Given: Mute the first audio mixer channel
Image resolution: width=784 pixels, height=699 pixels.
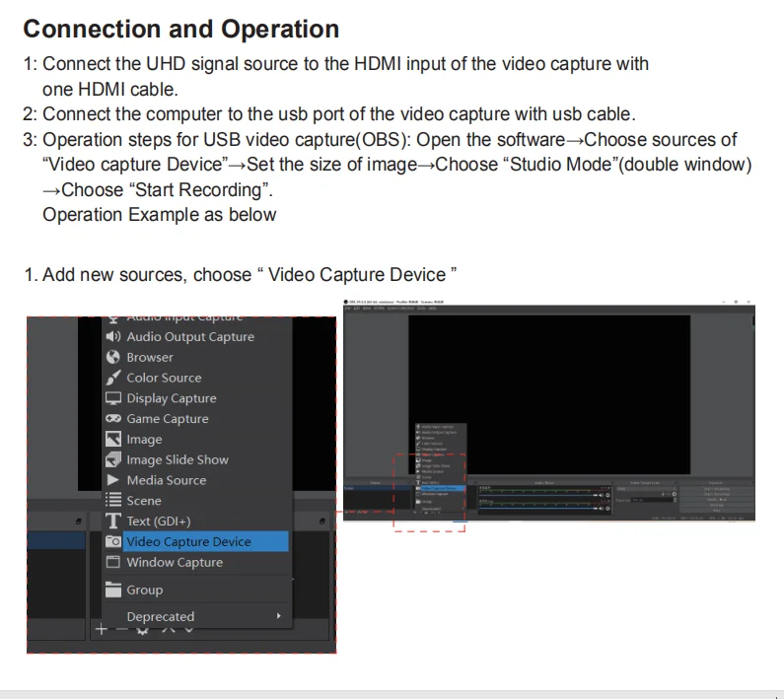Looking at the screenshot, I should click(601, 495).
